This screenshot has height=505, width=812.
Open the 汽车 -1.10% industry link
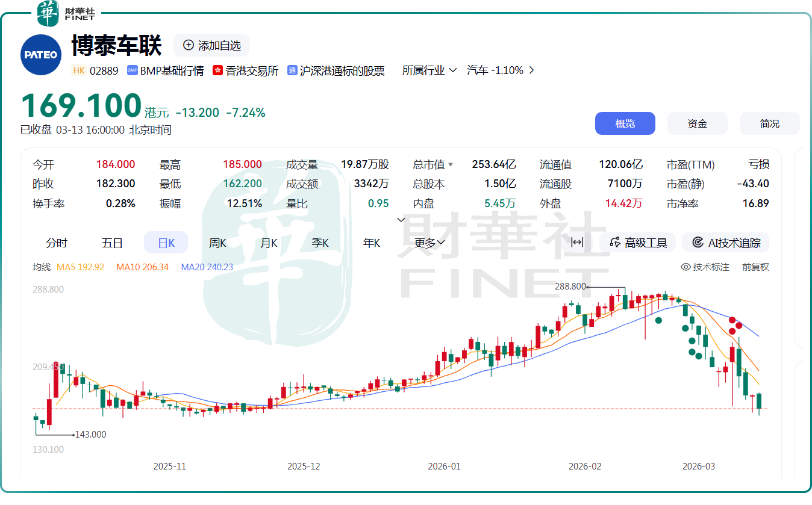pos(500,70)
